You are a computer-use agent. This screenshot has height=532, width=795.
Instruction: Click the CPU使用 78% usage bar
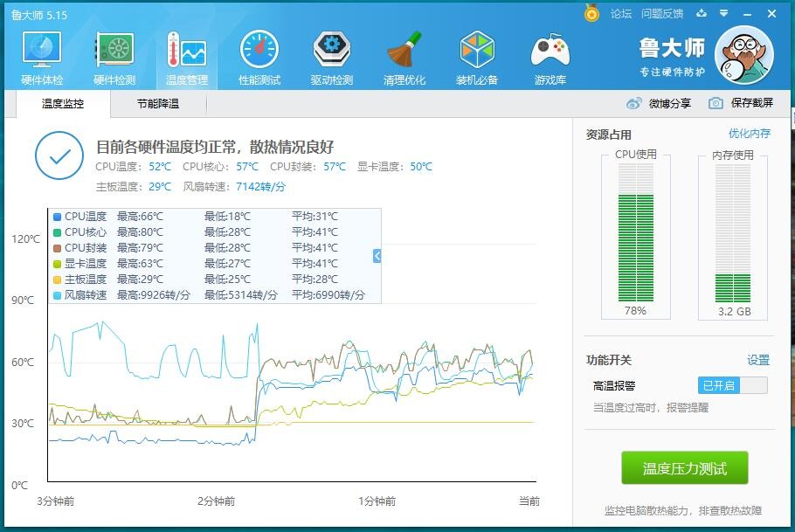[x=636, y=232]
